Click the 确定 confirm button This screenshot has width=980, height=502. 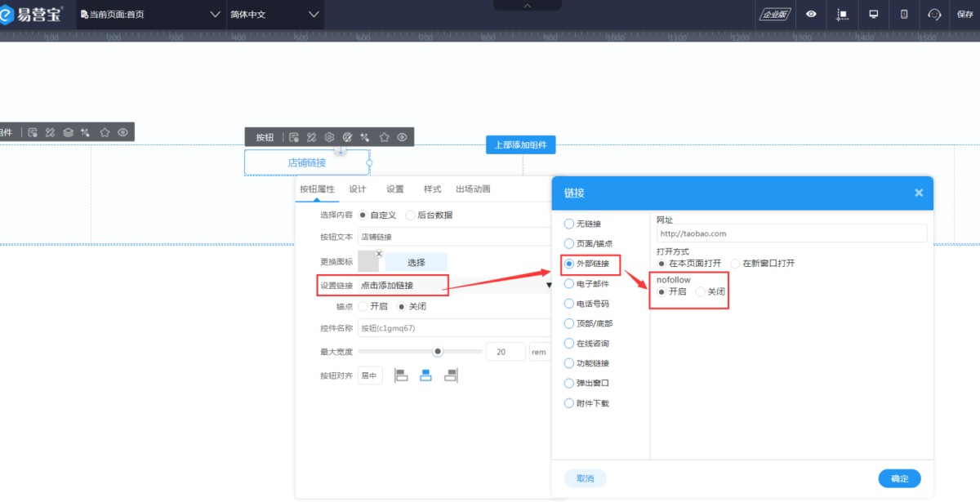[899, 478]
